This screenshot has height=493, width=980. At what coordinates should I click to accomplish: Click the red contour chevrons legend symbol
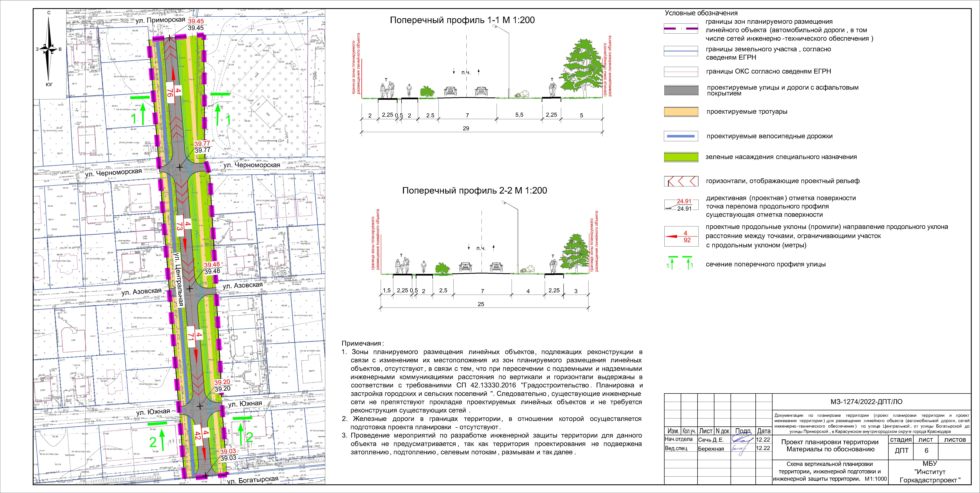point(681,181)
